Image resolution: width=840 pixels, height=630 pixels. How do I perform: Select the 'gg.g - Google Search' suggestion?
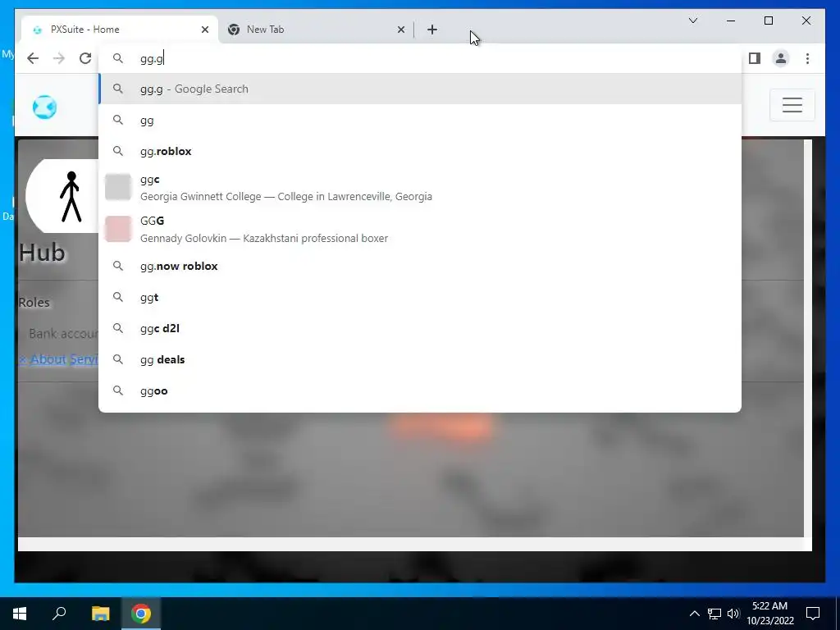(420, 89)
